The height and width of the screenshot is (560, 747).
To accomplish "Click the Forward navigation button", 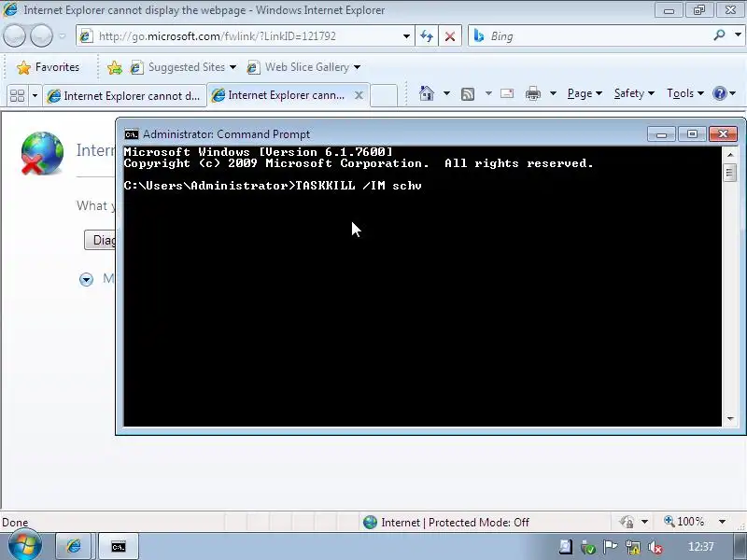I will (41, 35).
